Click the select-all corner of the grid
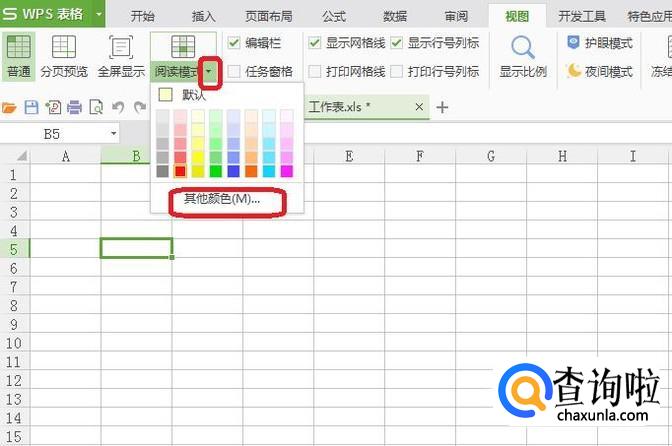The height and width of the screenshot is (446, 672). pos(21,156)
